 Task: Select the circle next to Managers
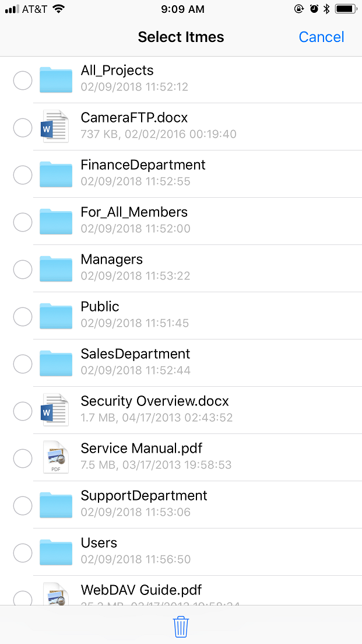(x=22, y=269)
